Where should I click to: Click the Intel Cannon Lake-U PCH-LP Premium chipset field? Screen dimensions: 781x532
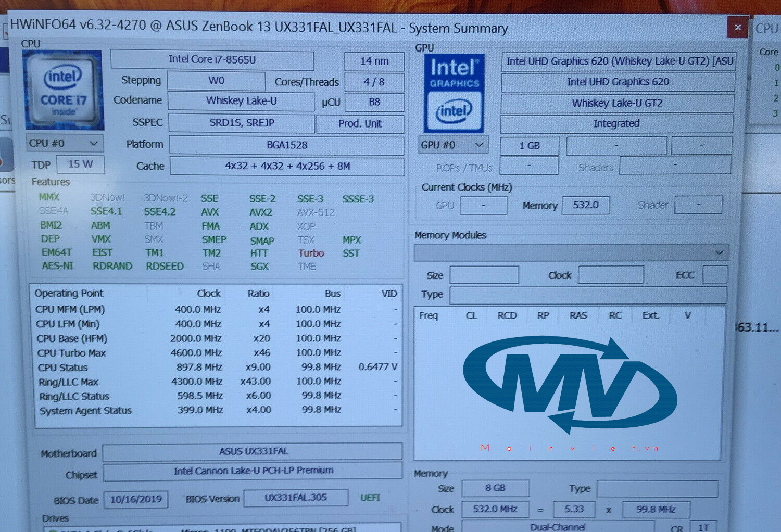click(x=253, y=471)
